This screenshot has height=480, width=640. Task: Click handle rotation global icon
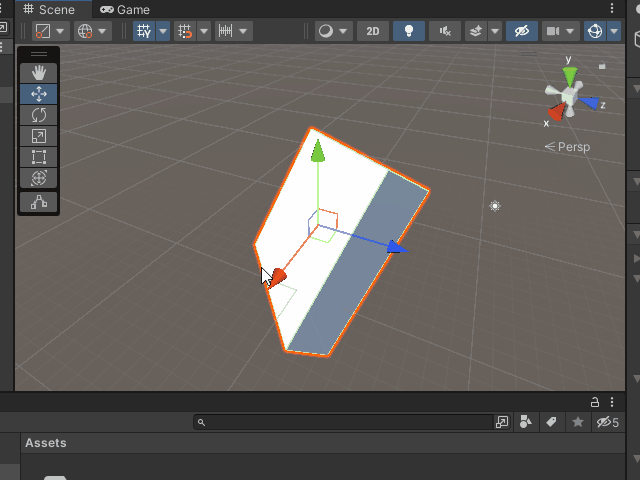click(x=85, y=31)
